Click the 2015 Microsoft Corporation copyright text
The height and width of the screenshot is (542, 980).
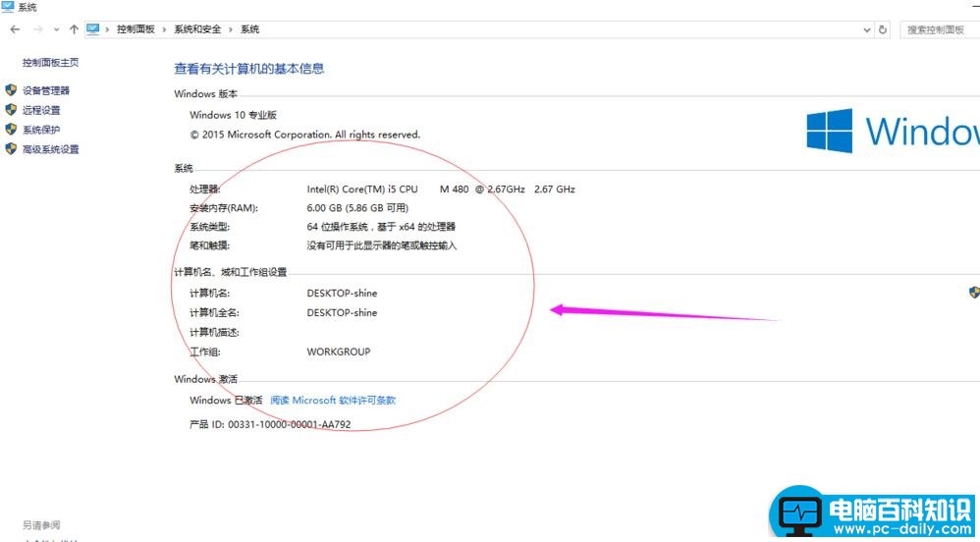point(305,135)
